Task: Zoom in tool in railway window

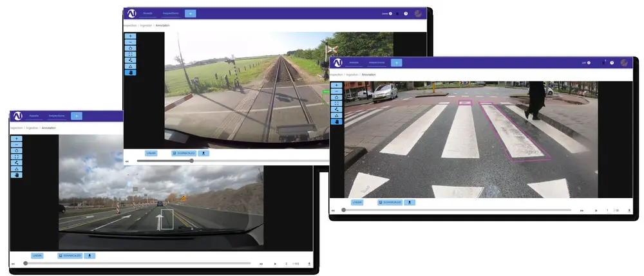Action: [x=130, y=36]
